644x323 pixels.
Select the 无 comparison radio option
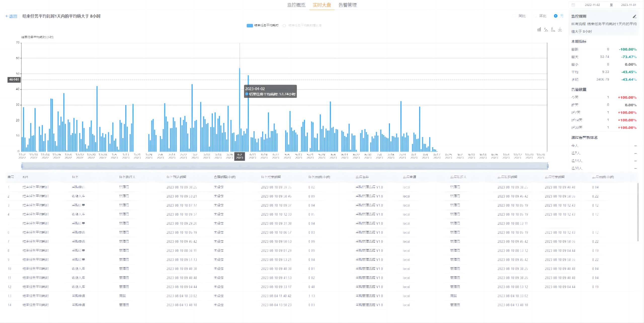click(x=556, y=16)
